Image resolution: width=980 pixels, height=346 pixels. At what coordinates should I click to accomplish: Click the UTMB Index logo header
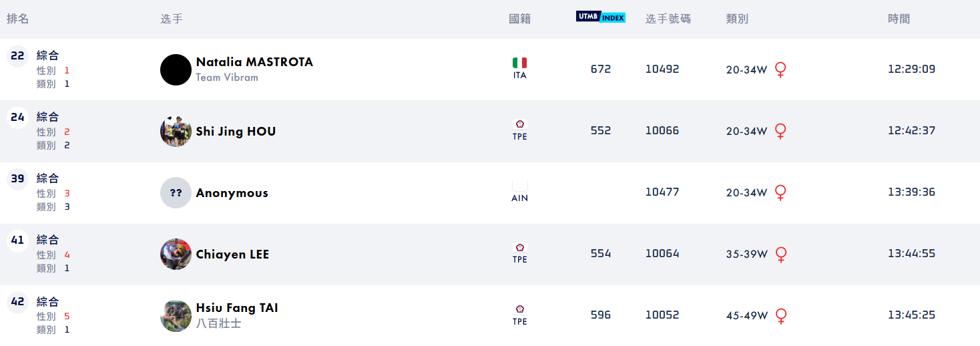(600, 17)
